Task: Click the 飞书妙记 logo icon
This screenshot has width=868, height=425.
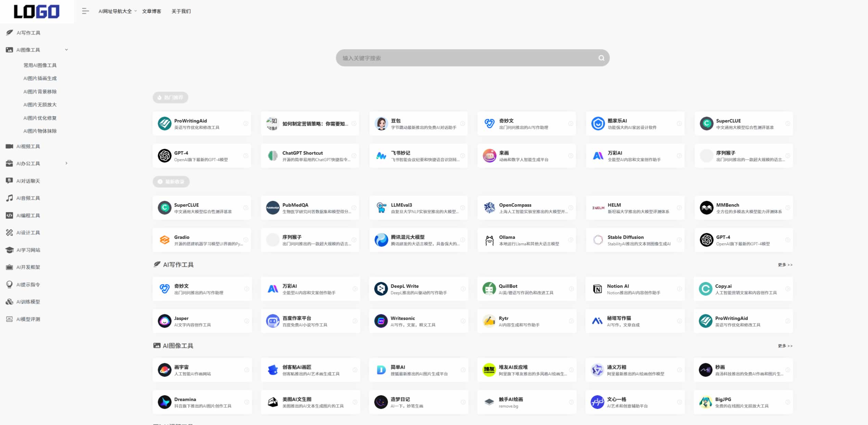Action: (381, 156)
